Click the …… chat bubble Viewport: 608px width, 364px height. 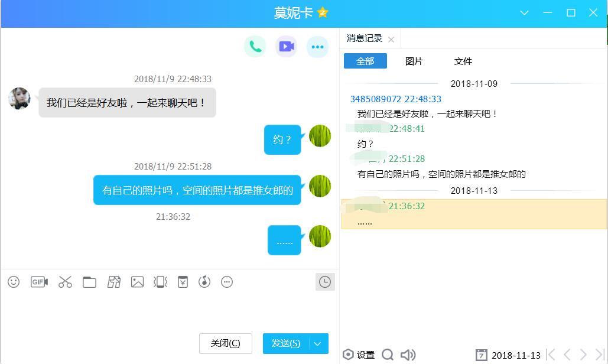[284, 240]
